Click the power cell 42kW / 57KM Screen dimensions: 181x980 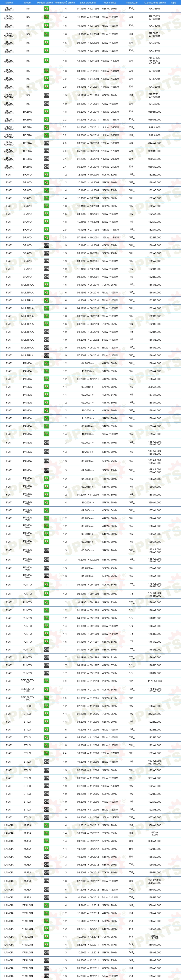click(x=110, y=665)
